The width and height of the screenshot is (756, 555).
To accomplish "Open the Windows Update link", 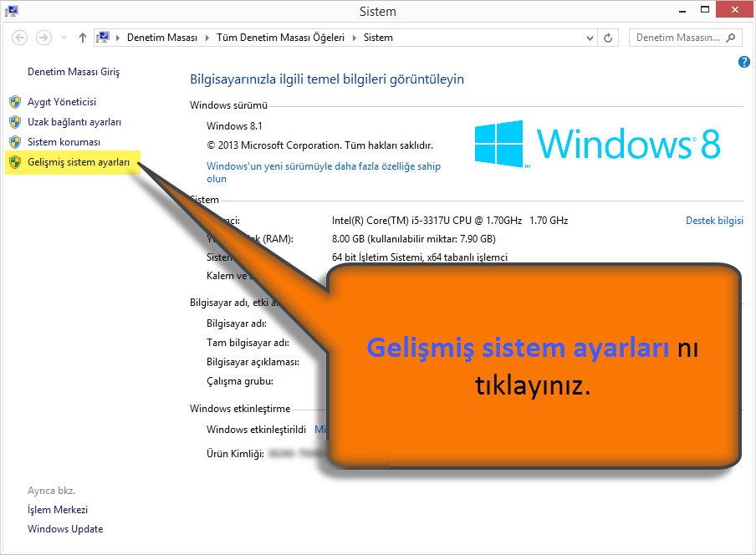I will (x=65, y=529).
